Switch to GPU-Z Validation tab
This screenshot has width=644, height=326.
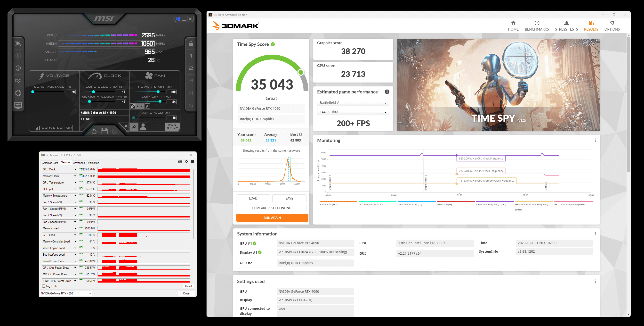point(94,163)
